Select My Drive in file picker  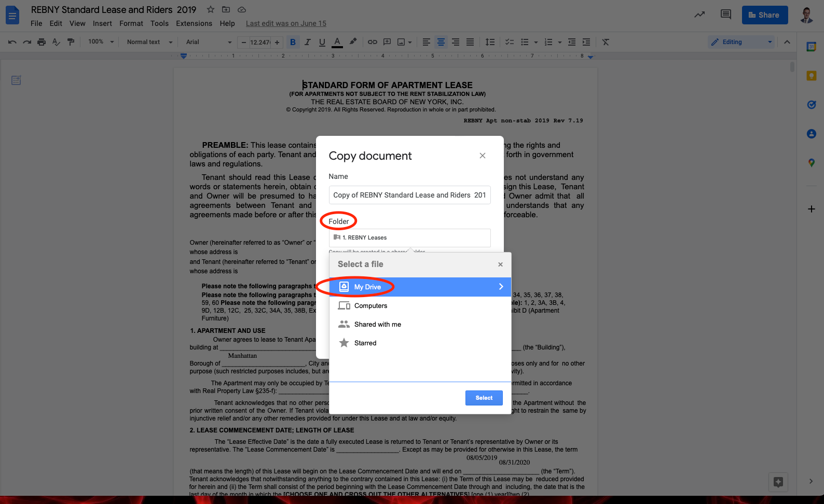[x=420, y=287]
